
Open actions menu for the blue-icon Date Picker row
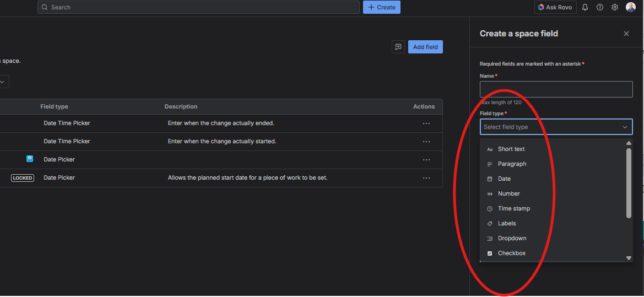[426, 160]
